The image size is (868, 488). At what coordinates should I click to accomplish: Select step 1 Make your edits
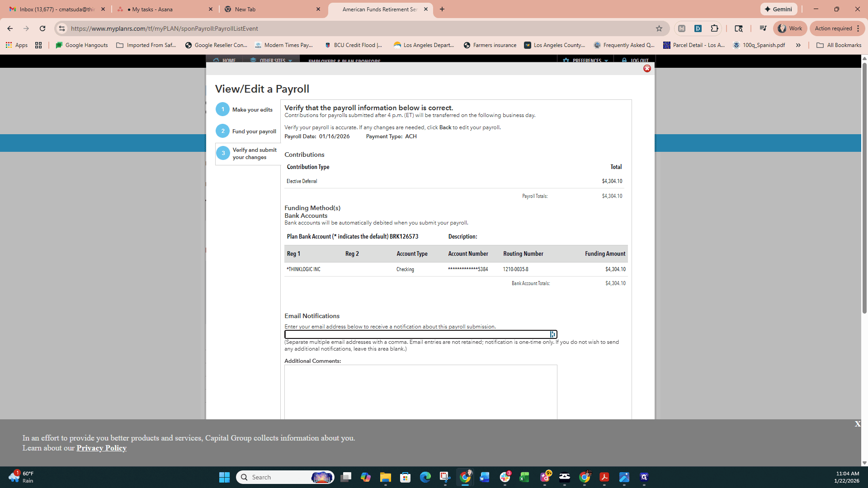(x=245, y=109)
